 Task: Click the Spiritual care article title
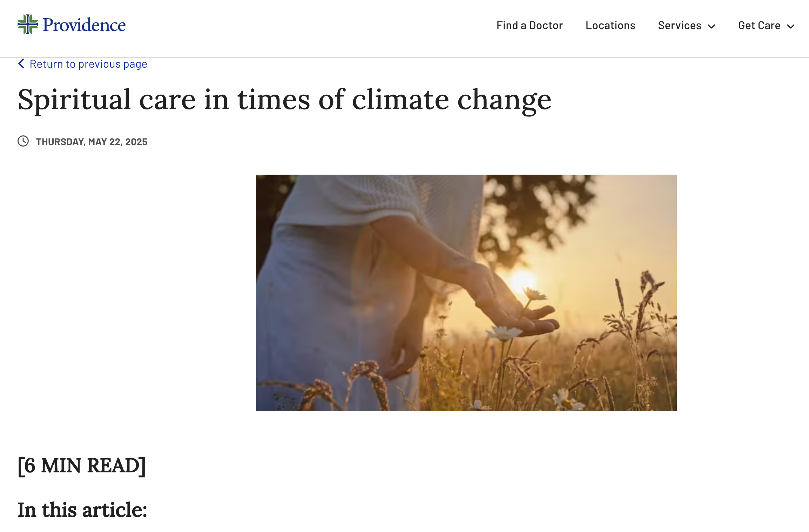click(284, 100)
